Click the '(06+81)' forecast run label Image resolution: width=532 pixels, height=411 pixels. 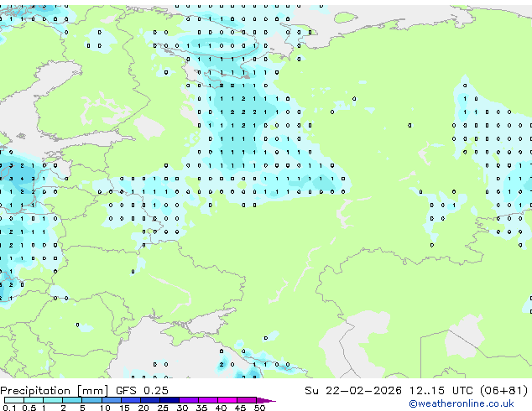[503, 391]
